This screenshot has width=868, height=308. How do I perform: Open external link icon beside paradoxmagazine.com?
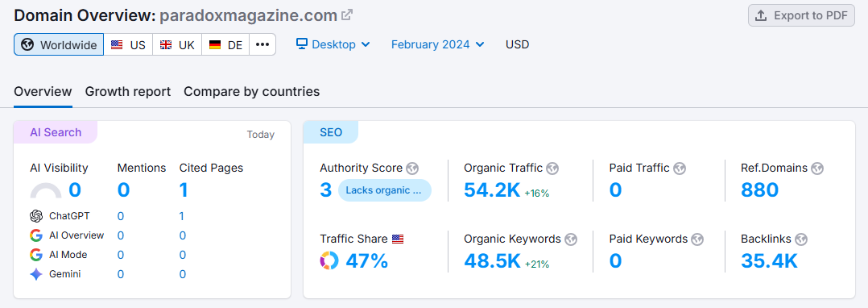347,15
